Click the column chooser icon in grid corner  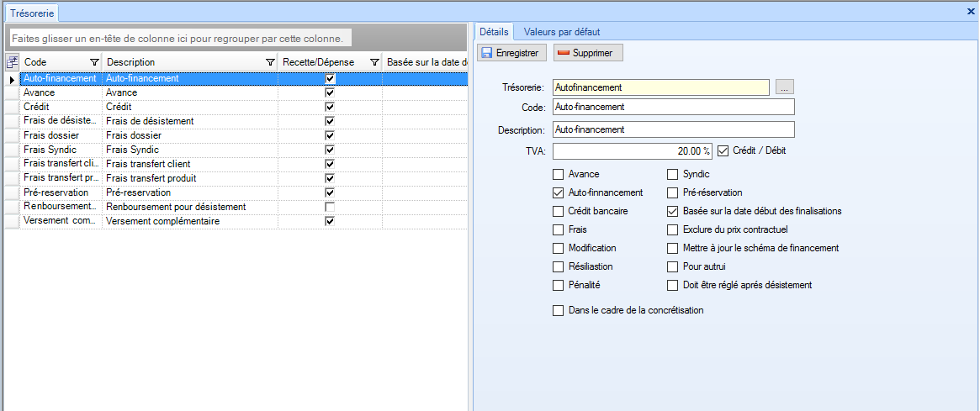(x=12, y=62)
